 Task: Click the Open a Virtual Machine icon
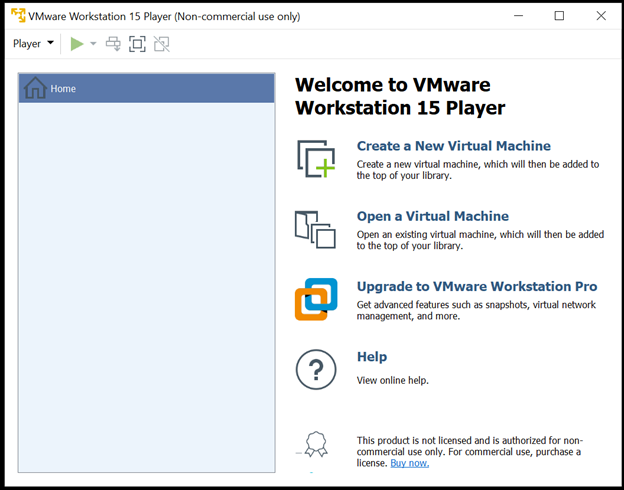click(316, 229)
